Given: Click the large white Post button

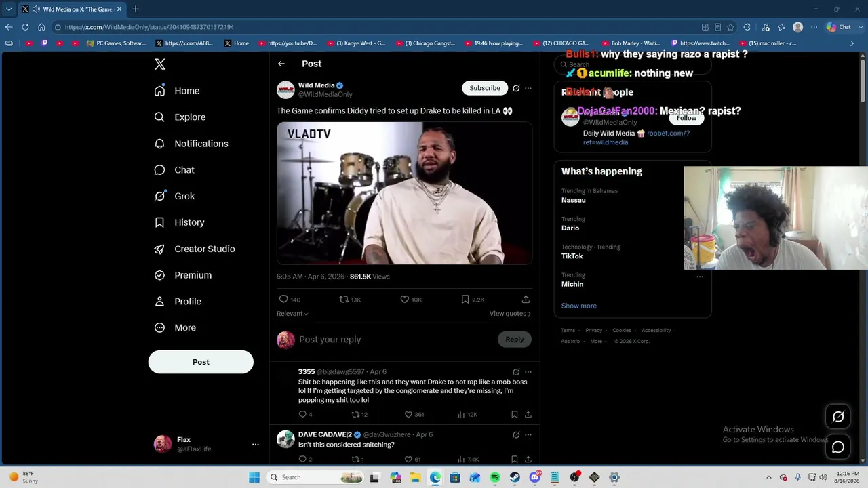Looking at the screenshot, I should tap(201, 362).
